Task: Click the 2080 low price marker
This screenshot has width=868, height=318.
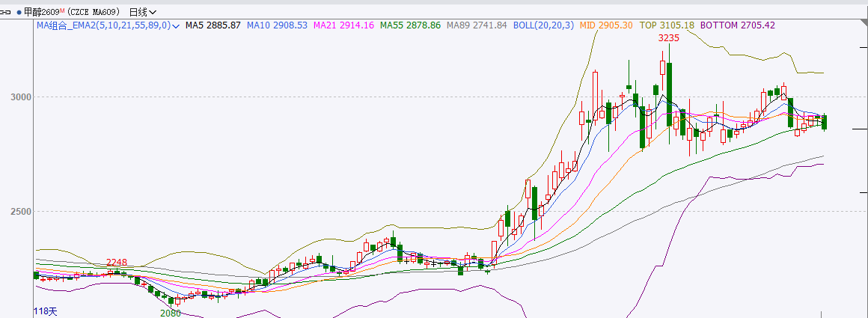Action: click(171, 313)
